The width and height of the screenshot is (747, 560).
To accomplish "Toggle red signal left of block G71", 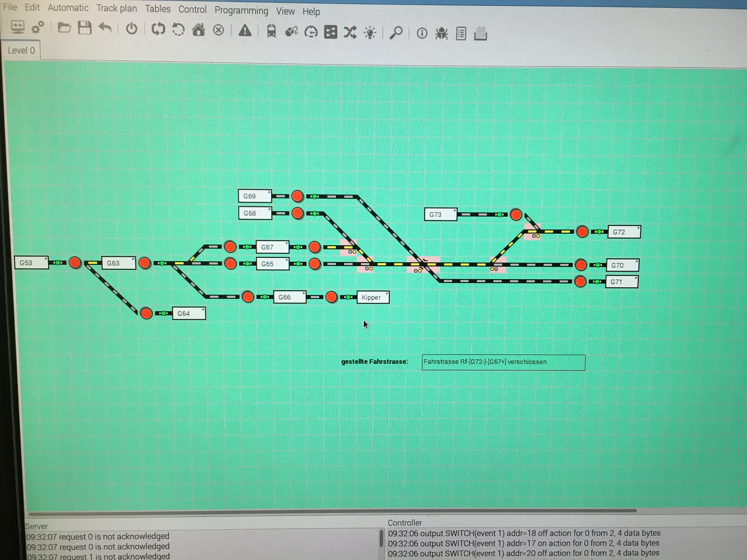I will [x=580, y=281].
